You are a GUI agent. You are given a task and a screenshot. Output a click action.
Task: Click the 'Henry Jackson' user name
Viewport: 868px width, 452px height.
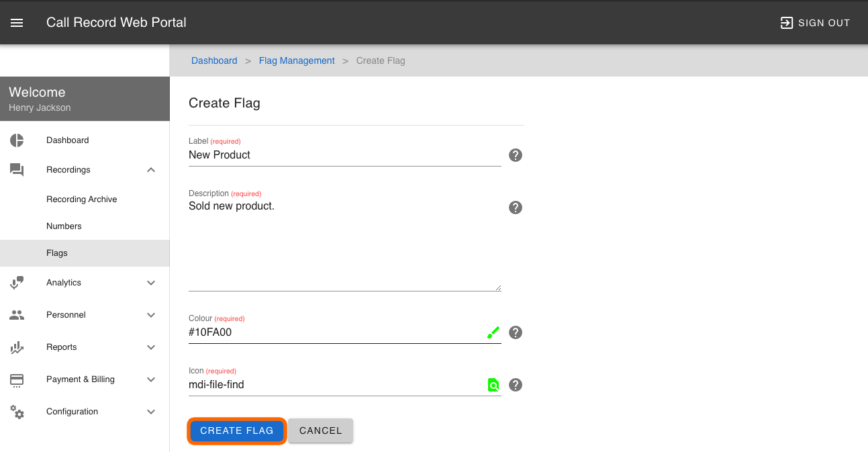point(40,107)
